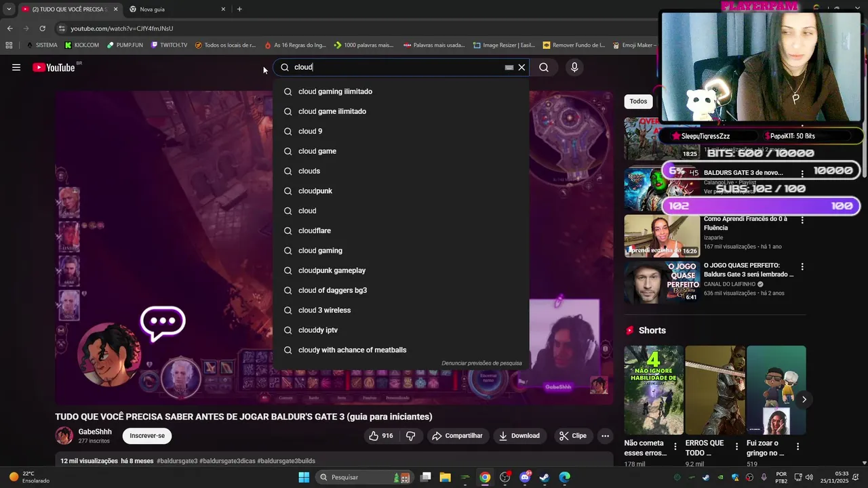Pick the 'cloudpunk' suggestion
The width and height of the screenshot is (868, 488).
401,191
